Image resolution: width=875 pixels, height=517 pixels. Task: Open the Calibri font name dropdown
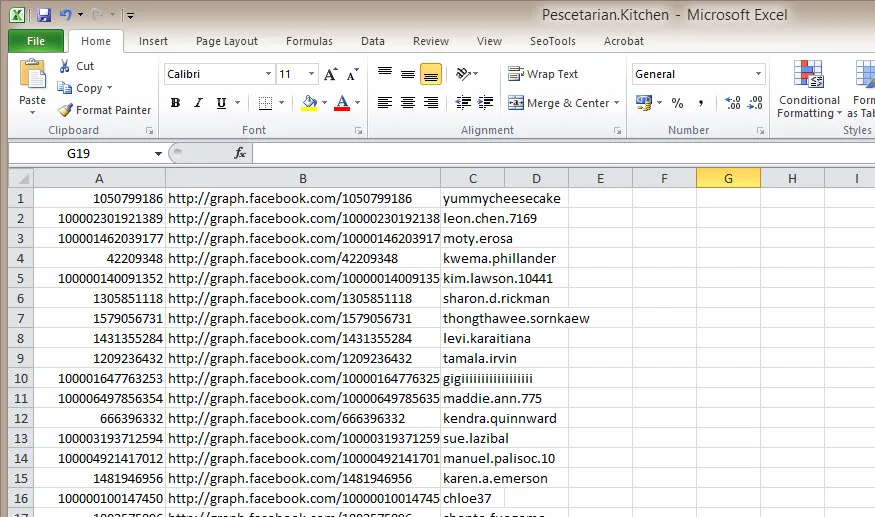[268, 74]
